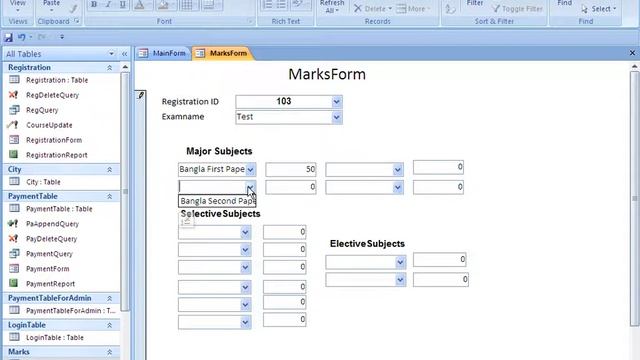Click the form's scroll up arrow
The height and width of the screenshot is (360, 640).
tap(634, 67)
